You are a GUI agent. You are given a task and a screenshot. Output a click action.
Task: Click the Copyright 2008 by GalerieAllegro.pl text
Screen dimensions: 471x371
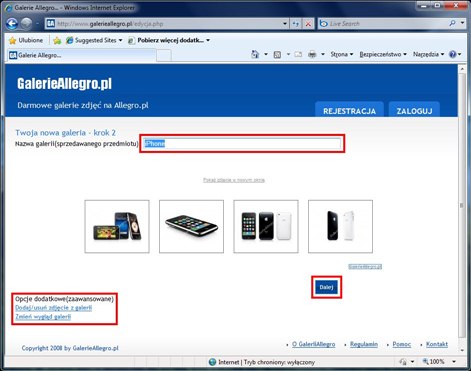[x=70, y=348]
